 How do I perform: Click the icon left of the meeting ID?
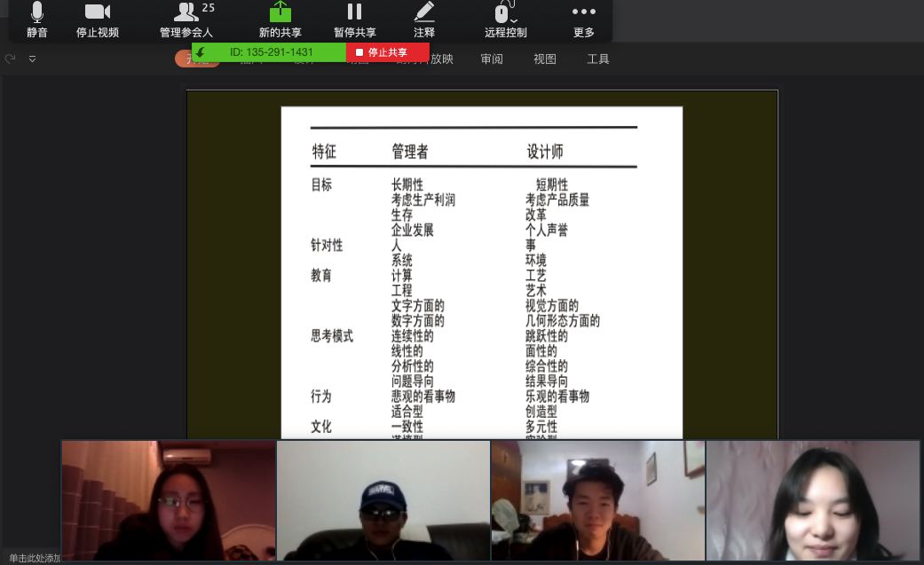[x=201, y=52]
